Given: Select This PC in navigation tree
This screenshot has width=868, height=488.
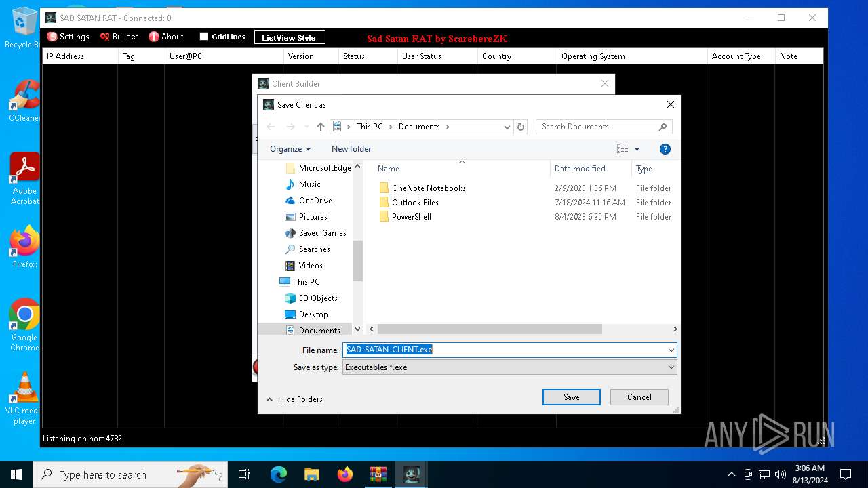Looking at the screenshot, I should coord(300,282).
